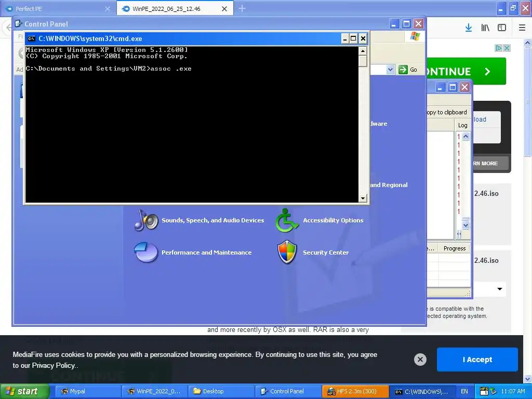Click cmd window scroll up arrow
This screenshot has width=532, height=399.
tap(363, 51)
